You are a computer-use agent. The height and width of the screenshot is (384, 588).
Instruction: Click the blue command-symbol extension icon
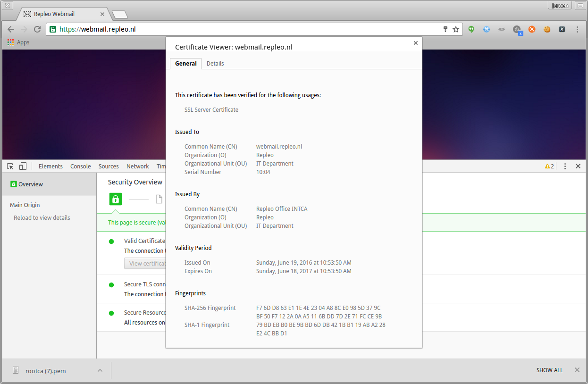[487, 29]
